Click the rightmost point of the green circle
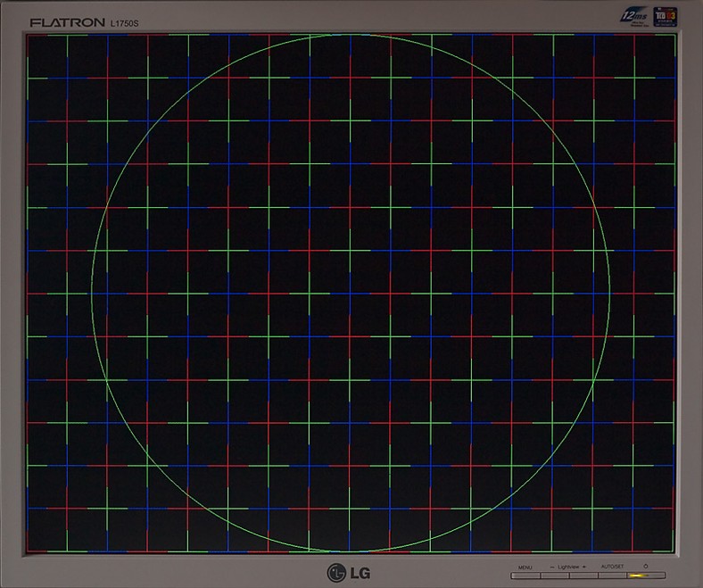703x588 pixels. (610, 293)
